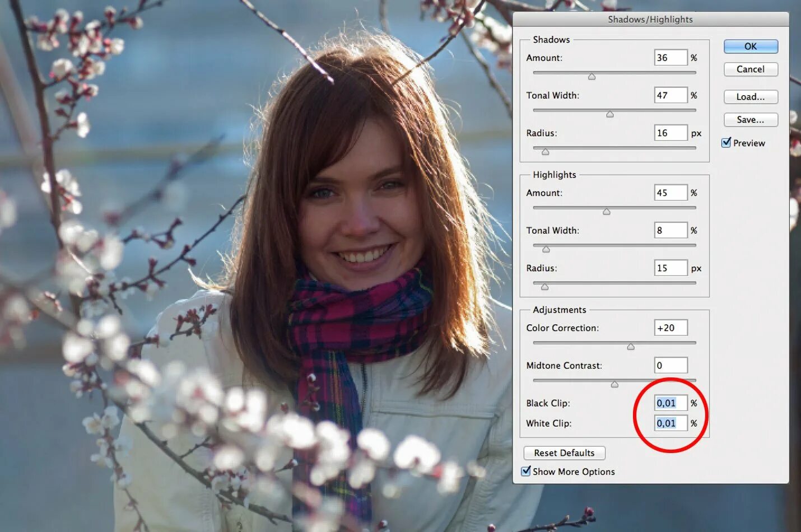The height and width of the screenshot is (532, 801).
Task: Focus the Highlights Radius field showing 15
Action: point(670,268)
